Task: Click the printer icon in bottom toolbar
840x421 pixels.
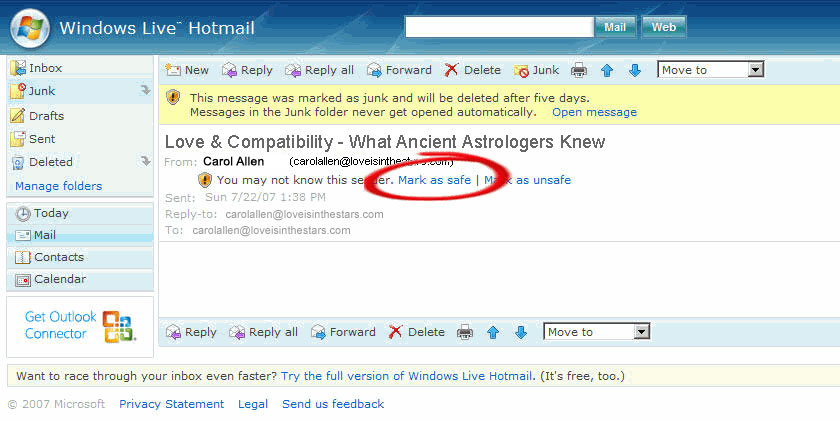Action: click(x=465, y=332)
